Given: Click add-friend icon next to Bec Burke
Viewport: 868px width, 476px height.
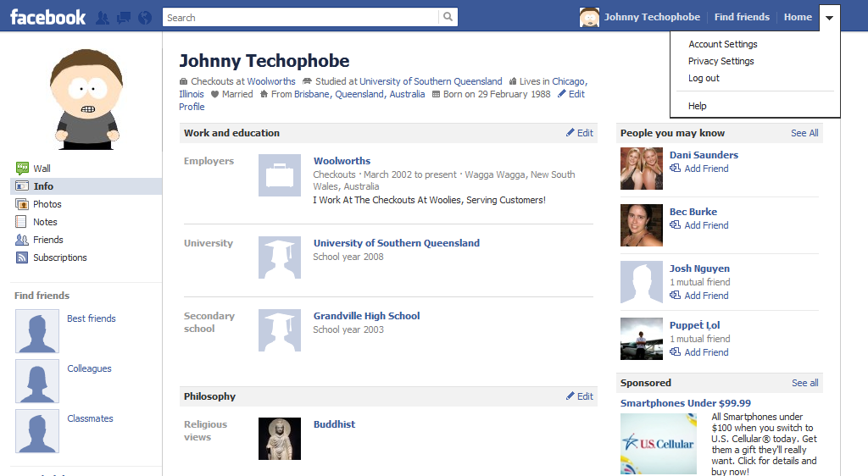Looking at the screenshot, I should click(x=676, y=225).
